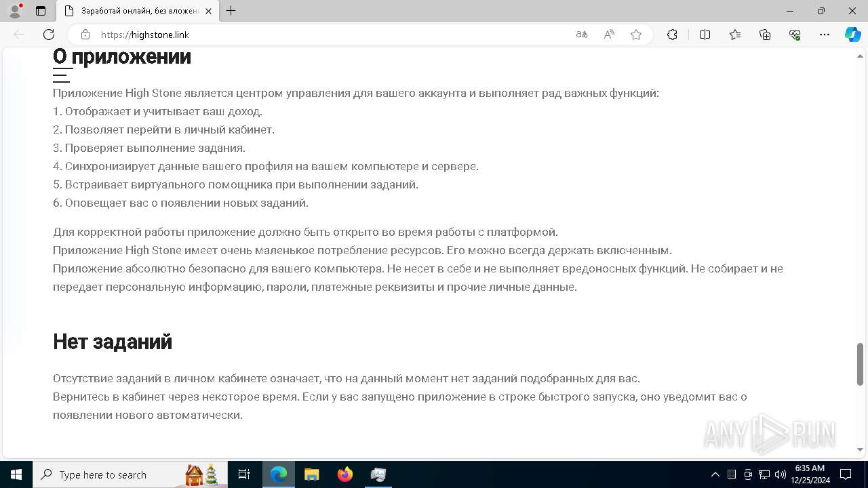Select line 4. Синхронизирует данные вашего профиля

tap(266, 167)
